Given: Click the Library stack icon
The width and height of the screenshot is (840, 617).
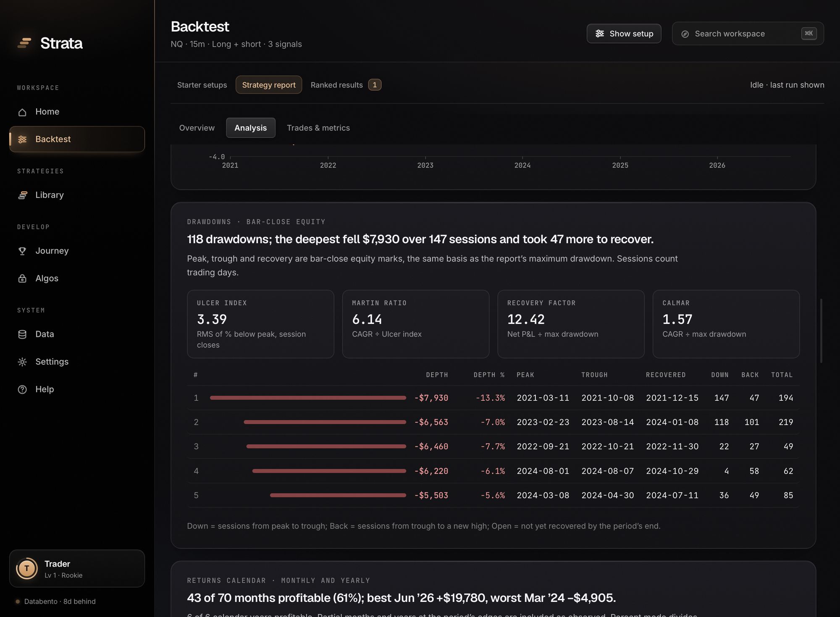Looking at the screenshot, I should click(22, 195).
